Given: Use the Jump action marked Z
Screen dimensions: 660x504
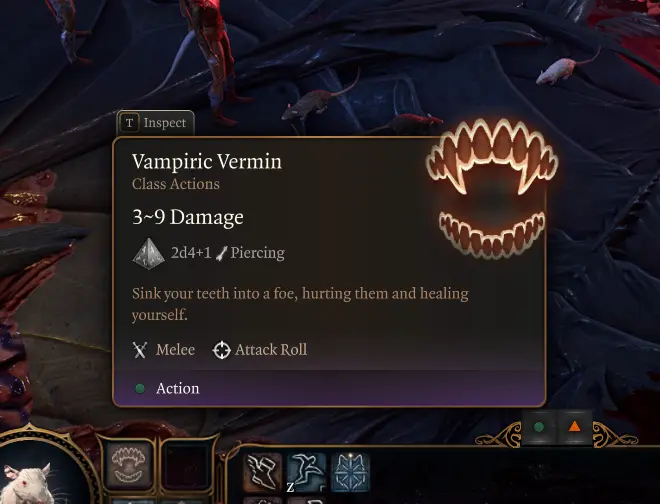Looking at the screenshot, I should (306, 472).
